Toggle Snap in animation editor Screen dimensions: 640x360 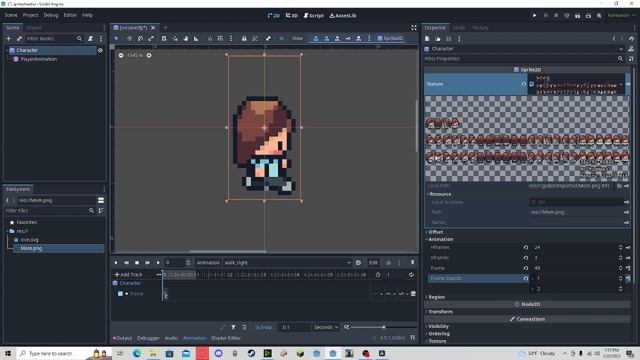pyautogui.click(x=264, y=327)
